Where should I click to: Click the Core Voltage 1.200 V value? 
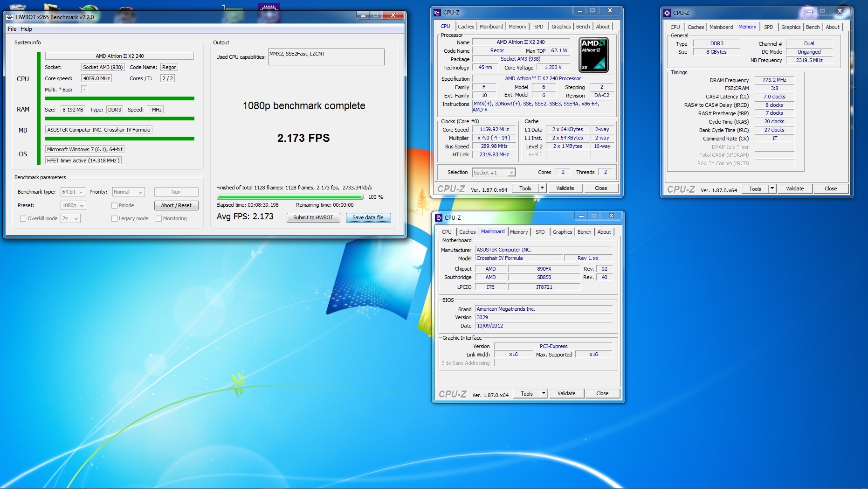pyautogui.click(x=553, y=68)
